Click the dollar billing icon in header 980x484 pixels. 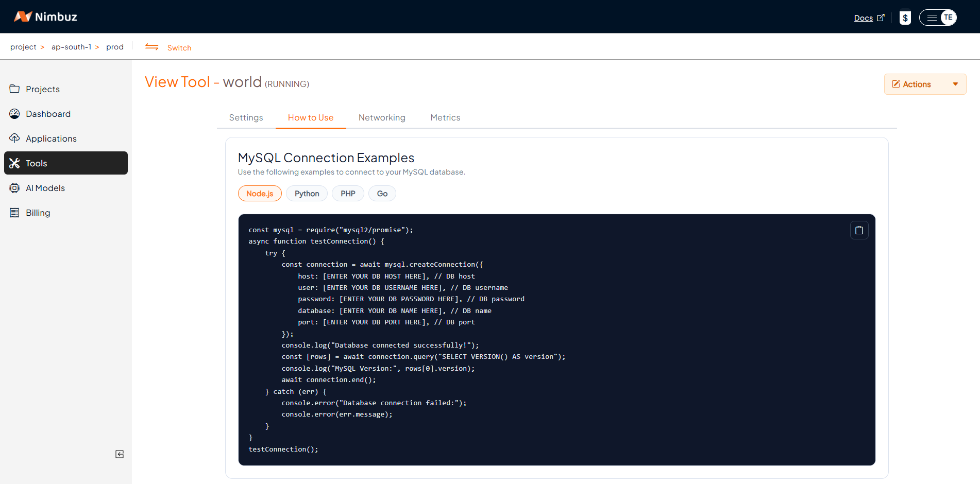[x=905, y=18]
